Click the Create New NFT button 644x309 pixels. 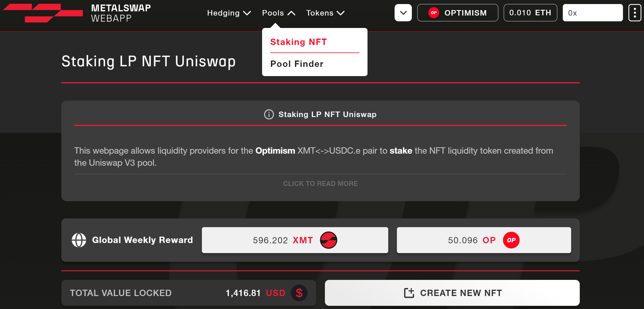coord(452,293)
